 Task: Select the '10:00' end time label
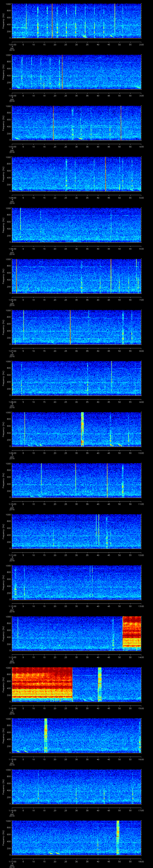pyautogui.click(x=141, y=453)
